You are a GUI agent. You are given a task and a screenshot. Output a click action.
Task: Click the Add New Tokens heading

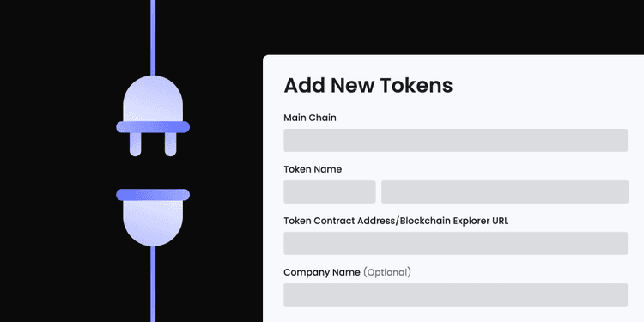368,85
